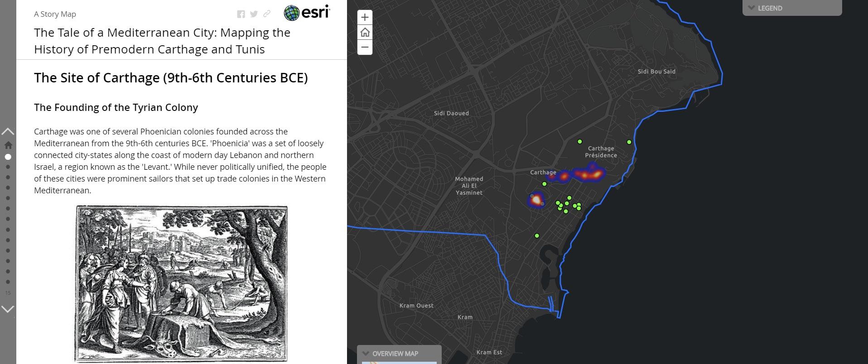
Task: Click the 'A Story Map' label
Action: point(55,14)
